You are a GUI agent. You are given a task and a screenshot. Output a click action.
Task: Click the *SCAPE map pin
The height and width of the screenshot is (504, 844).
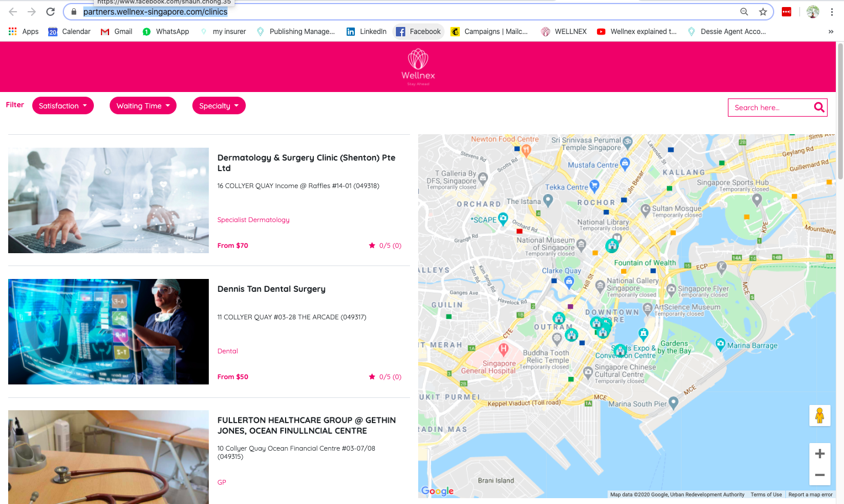coord(503,219)
